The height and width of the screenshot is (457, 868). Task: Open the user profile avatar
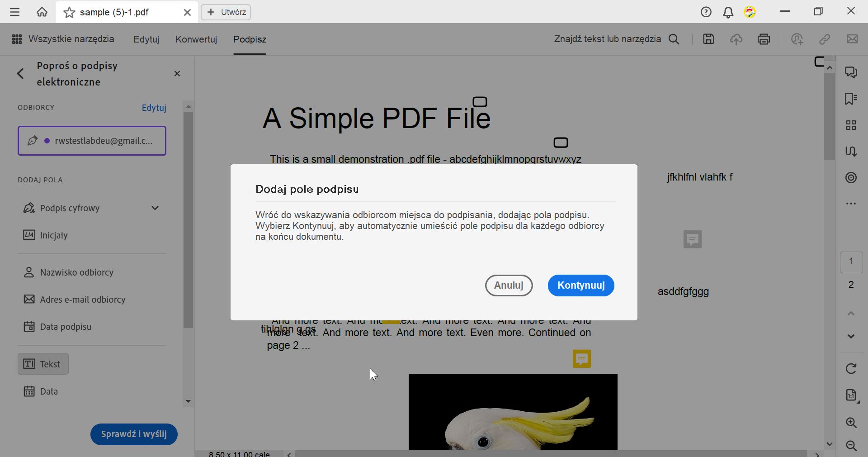[750, 12]
